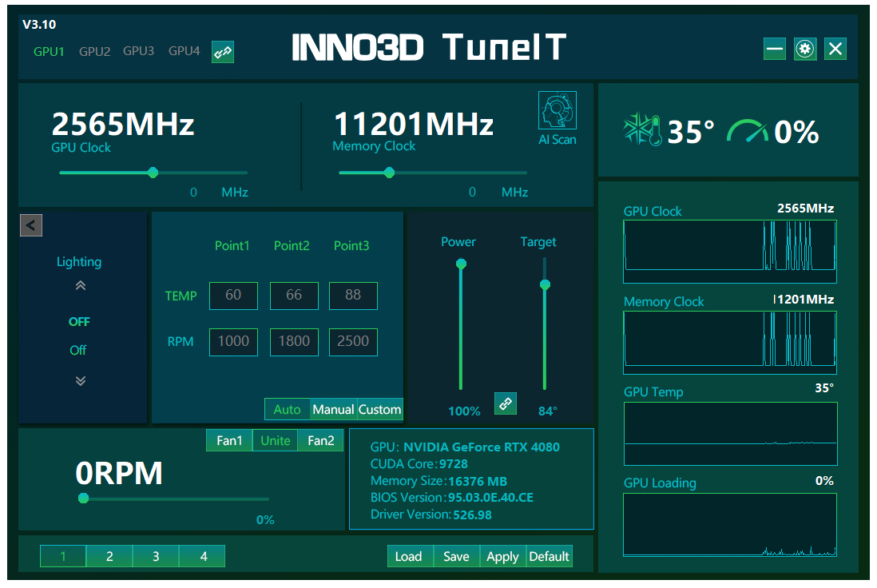Click the Point1 RPM field showing 1000

click(233, 342)
